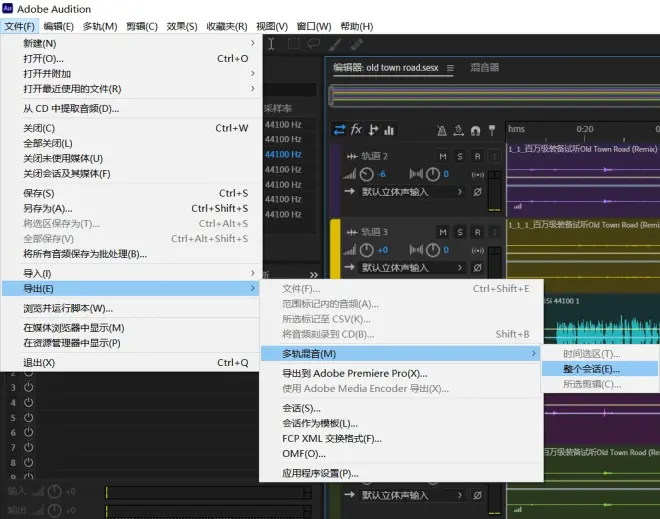The width and height of the screenshot is (660, 519).
Task: Click the marker pin icon in toolbar
Action: [x=492, y=130]
